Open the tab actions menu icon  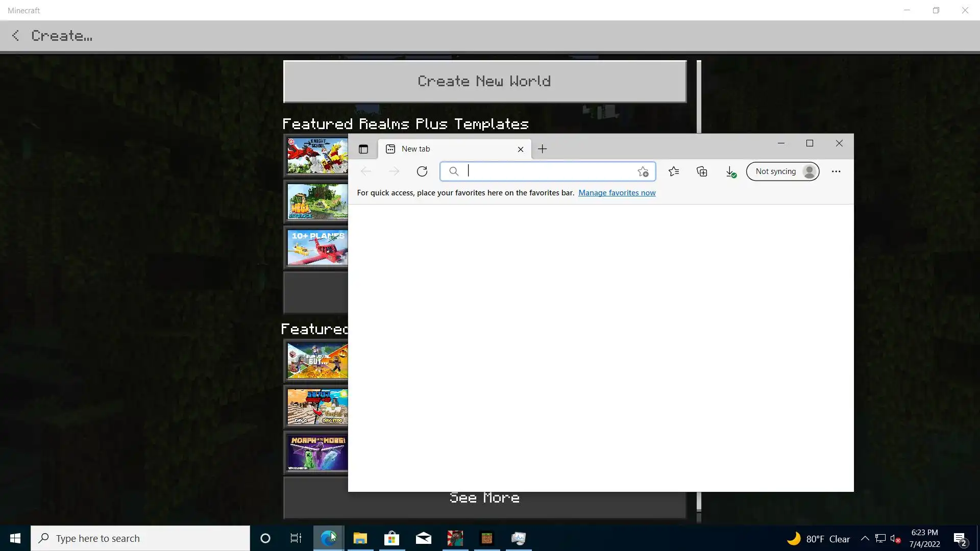click(x=363, y=149)
